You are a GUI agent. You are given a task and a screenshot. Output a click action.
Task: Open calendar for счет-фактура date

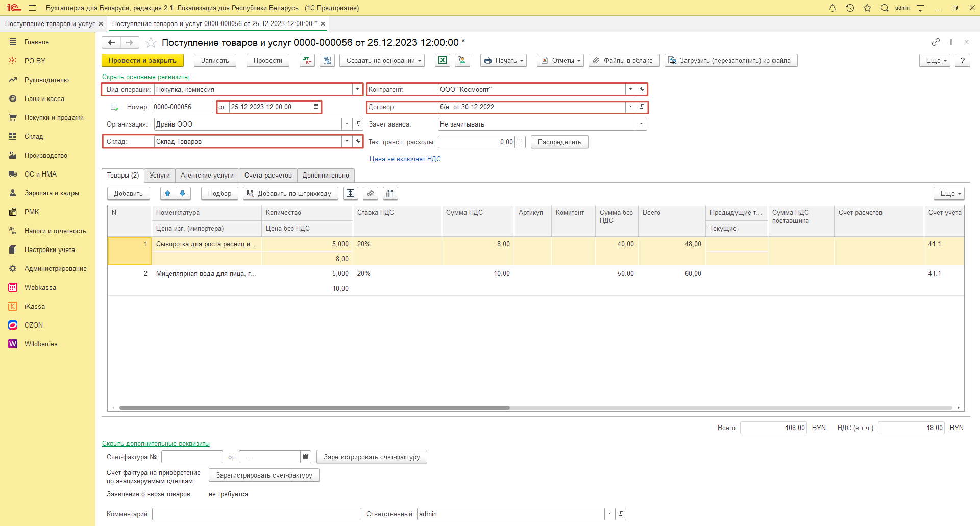click(306, 457)
